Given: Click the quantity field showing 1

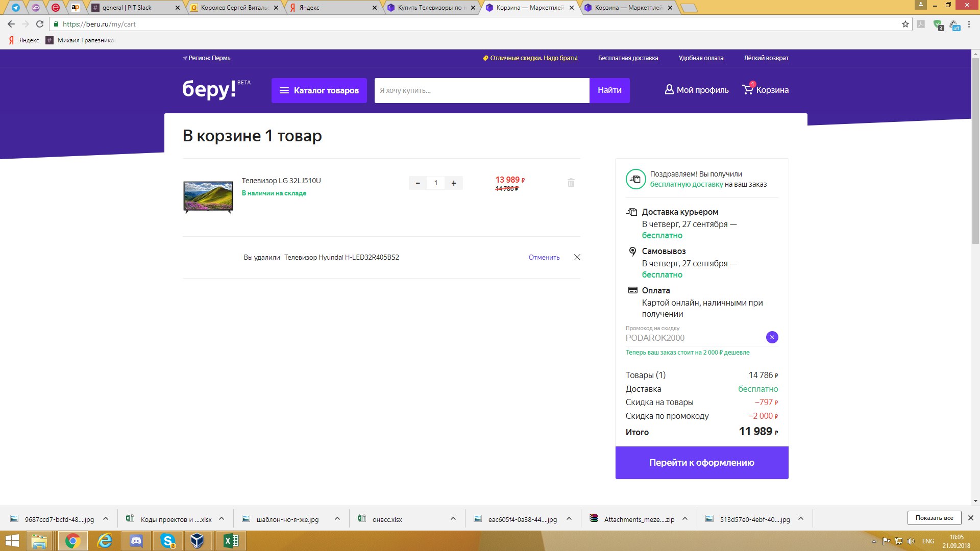Looking at the screenshot, I should [x=435, y=183].
